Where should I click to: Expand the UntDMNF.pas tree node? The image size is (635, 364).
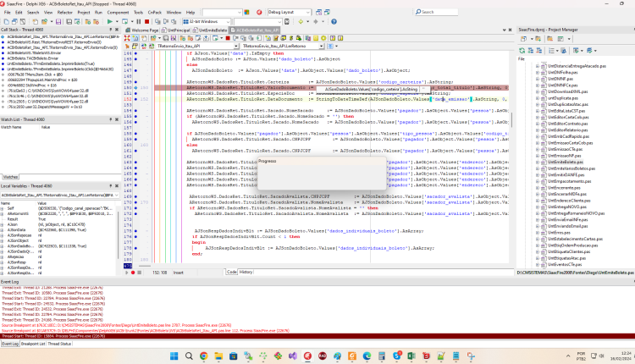pos(538,79)
